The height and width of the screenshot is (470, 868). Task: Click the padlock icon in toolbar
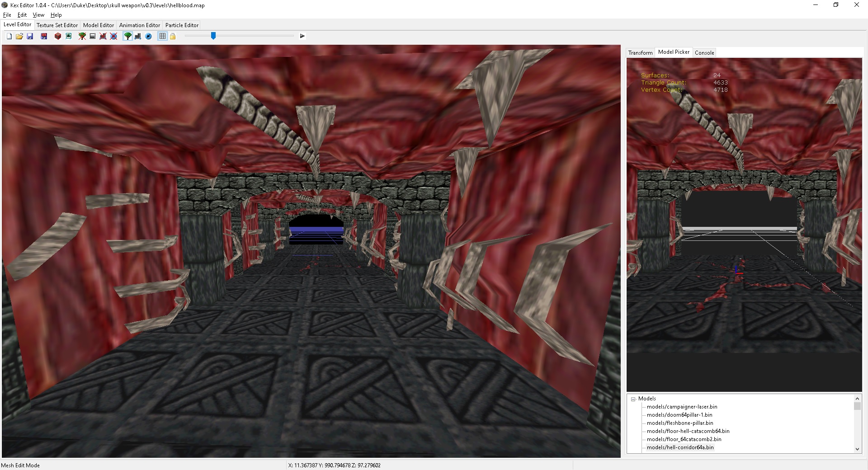(x=173, y=36)
